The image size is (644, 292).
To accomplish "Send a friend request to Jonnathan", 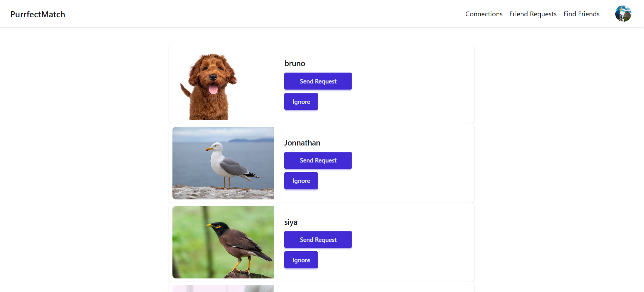I will (x=318, y=160).
